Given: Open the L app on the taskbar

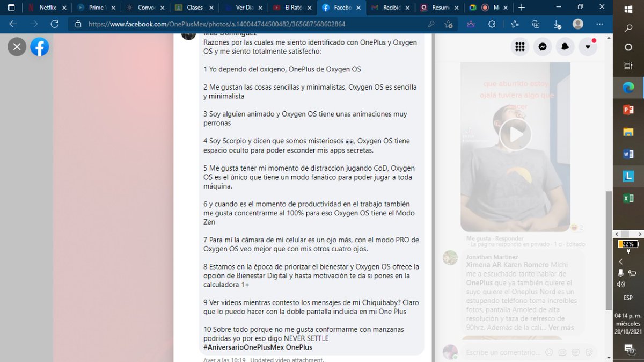Looking at the screenshot, I should point(628,176).
